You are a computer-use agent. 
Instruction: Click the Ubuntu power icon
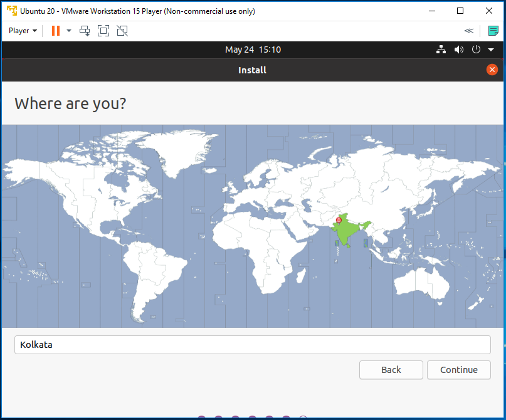pyautogui.click(x=476, y=50)
